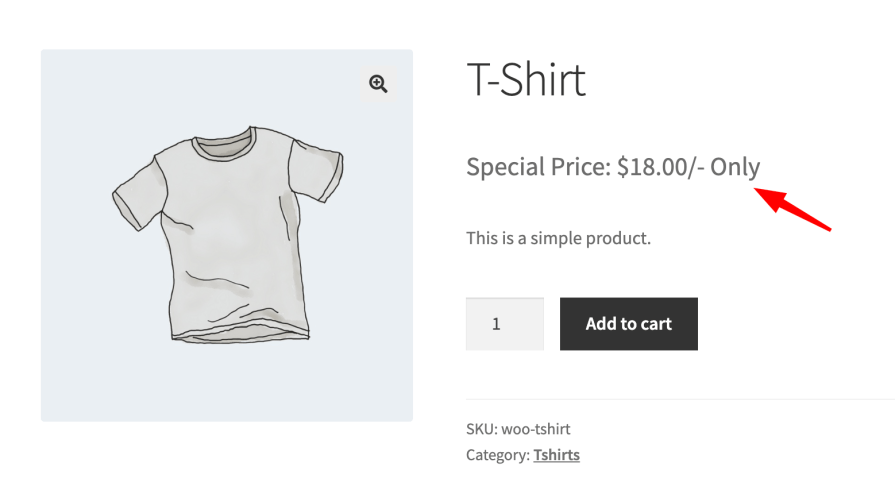Click the T-Shirt product title heading

coord(526,79)
